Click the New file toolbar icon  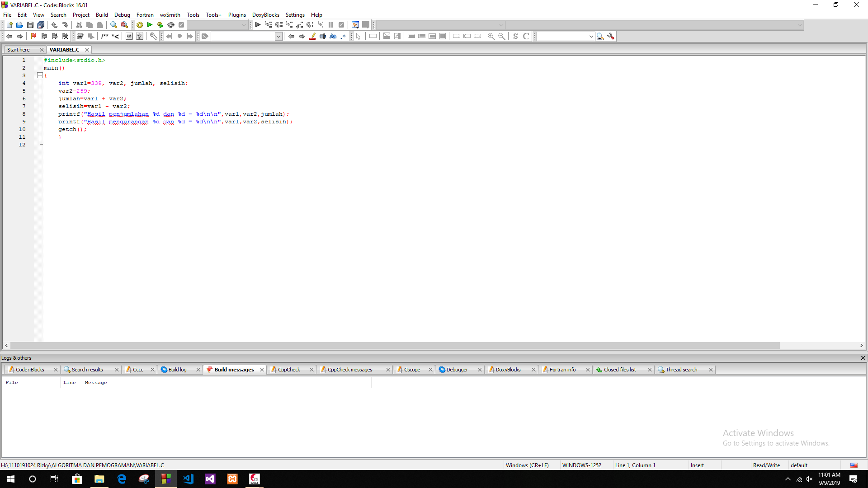coord(9,25)
